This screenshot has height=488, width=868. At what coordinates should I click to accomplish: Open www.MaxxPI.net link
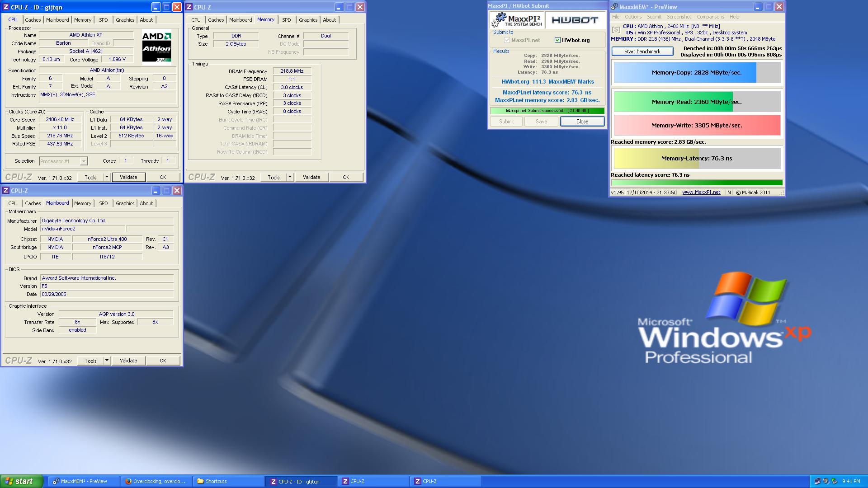701,192
